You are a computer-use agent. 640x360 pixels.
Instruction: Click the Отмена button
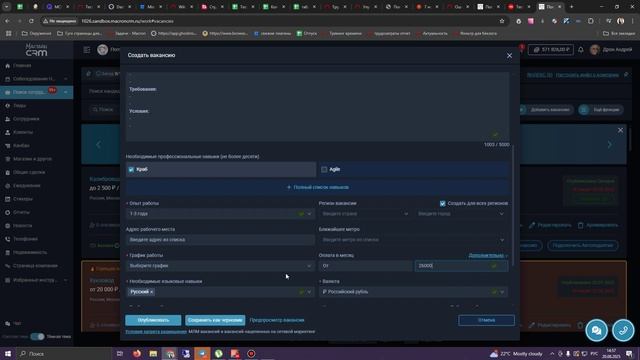coord(486,320)
